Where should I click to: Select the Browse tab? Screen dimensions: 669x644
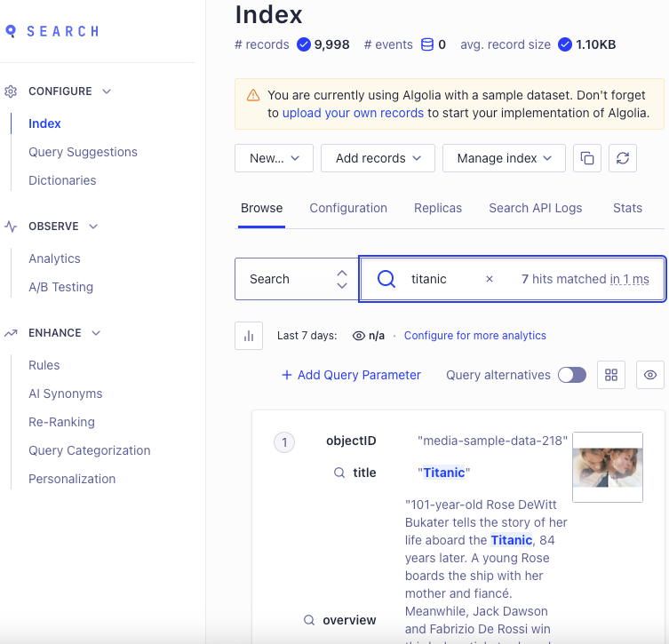pos(261,208)
